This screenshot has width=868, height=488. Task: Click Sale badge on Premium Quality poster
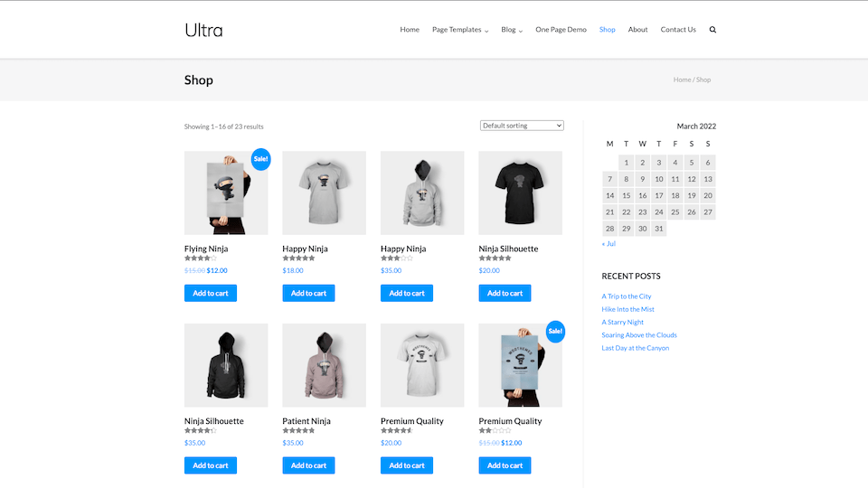coord(555,331)
